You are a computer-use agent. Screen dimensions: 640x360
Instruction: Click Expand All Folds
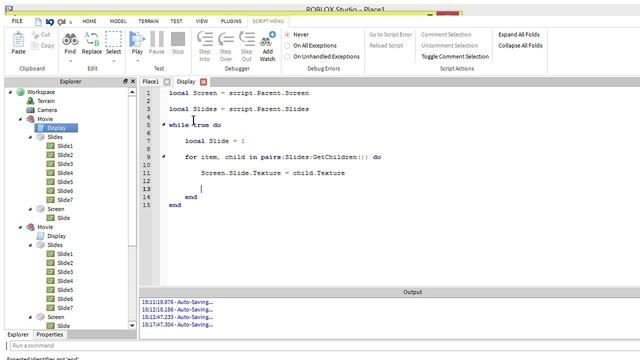click(519, 35)
